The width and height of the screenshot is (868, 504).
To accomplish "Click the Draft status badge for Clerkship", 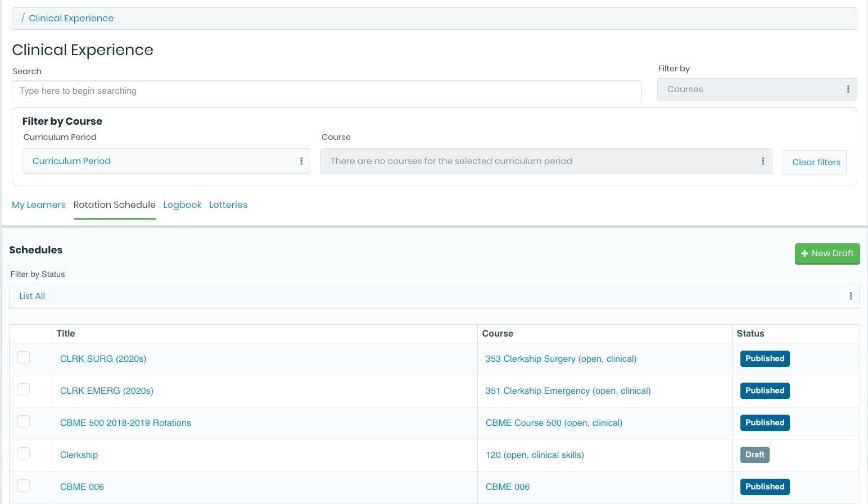I will [x=754, y=455].
